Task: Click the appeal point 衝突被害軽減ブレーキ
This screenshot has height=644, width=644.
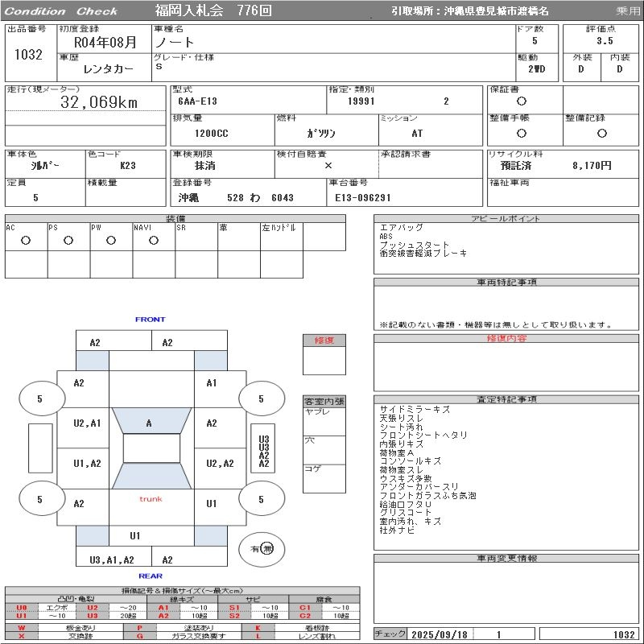Action: (423, 254)
